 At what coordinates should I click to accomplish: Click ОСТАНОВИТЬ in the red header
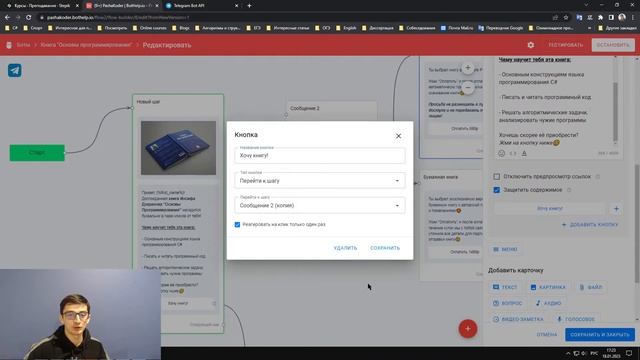click(613, 45)
